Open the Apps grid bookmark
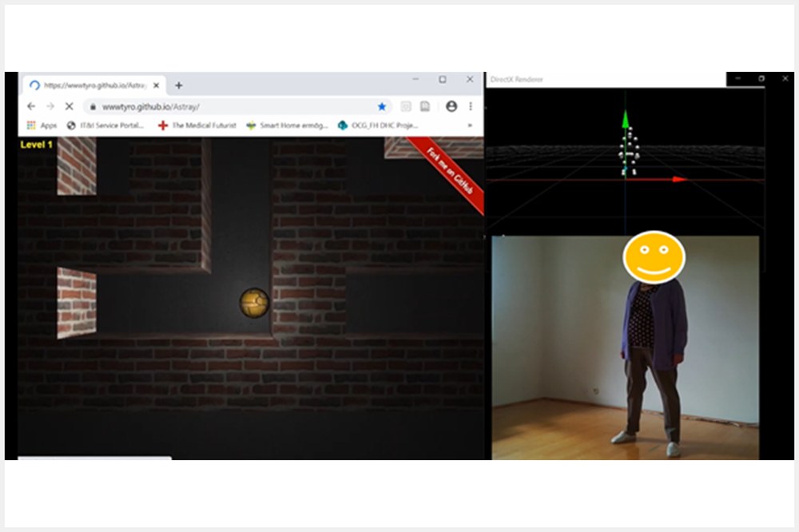 pyautogui.click(x=41, y=125)
